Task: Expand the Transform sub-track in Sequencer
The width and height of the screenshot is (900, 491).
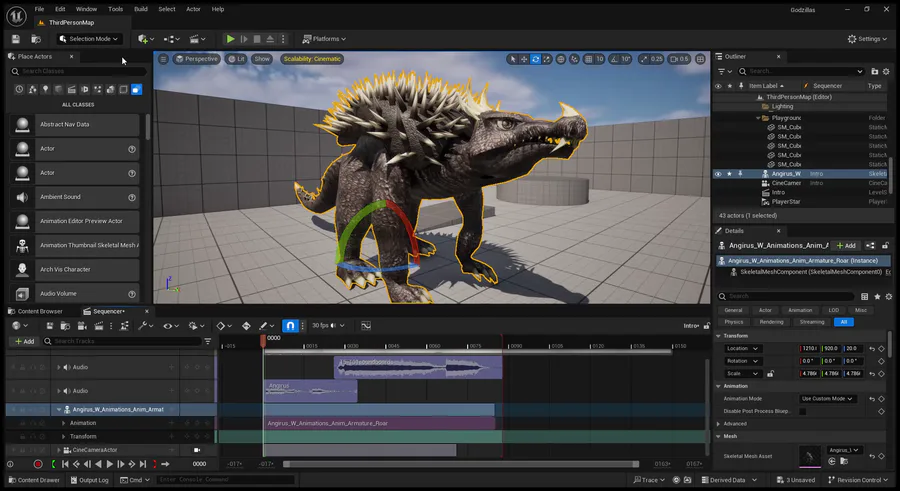Action: click(64, 437)
